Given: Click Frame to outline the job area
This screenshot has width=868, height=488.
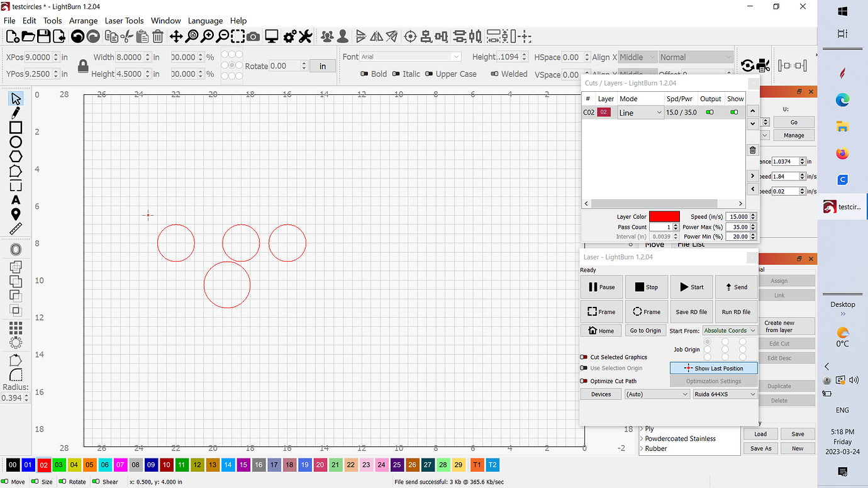Looking at the screenshot, I should pos(601,311).
